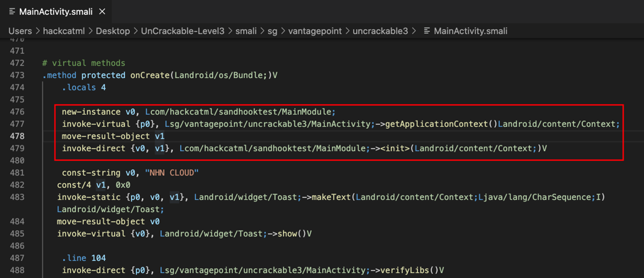Click MainActivity.smali in the breadcrumb
This screenshot has height=278, width=644.
tap(470, 31)
